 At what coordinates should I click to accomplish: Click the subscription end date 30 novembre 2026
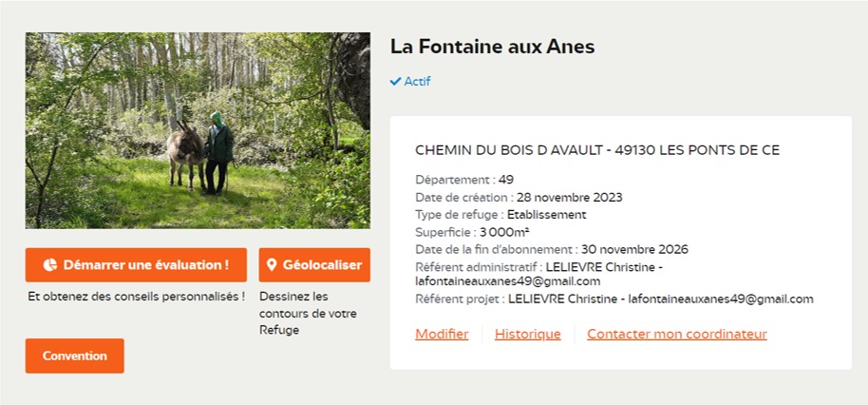tap(634, 249)
